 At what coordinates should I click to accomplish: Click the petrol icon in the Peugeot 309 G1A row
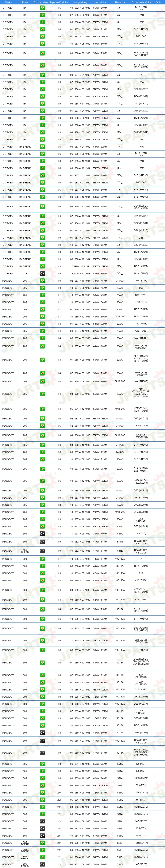[42, 573]
